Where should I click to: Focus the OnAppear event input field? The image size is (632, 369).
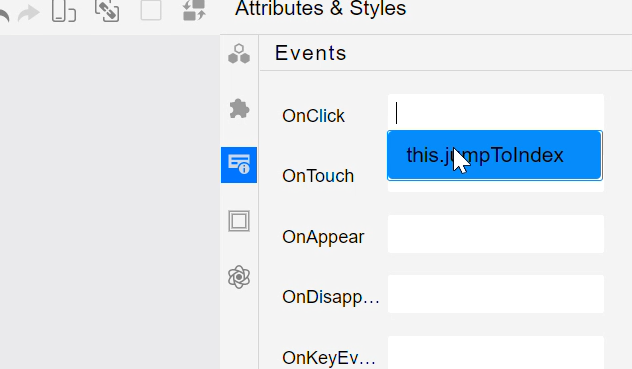click(496, 234)
